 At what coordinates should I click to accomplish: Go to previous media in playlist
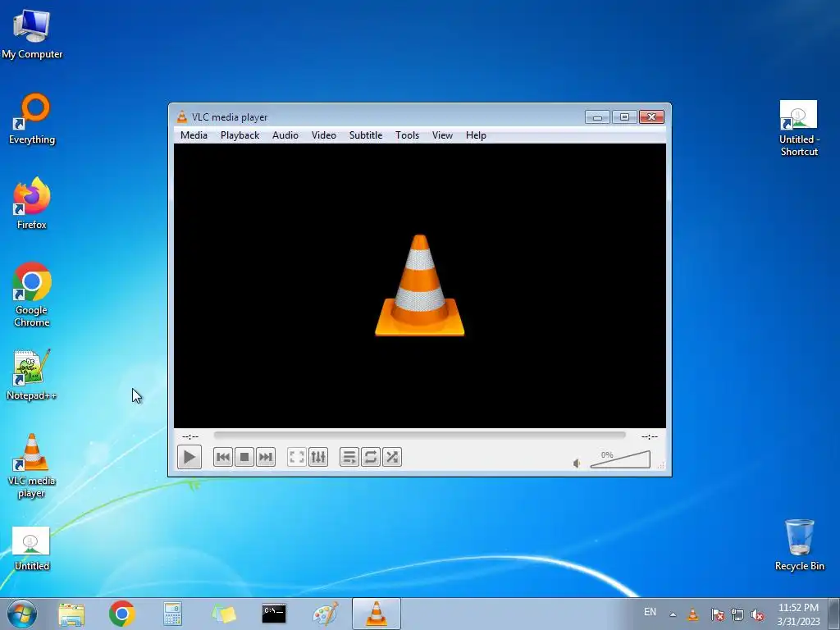click(223, 457)
